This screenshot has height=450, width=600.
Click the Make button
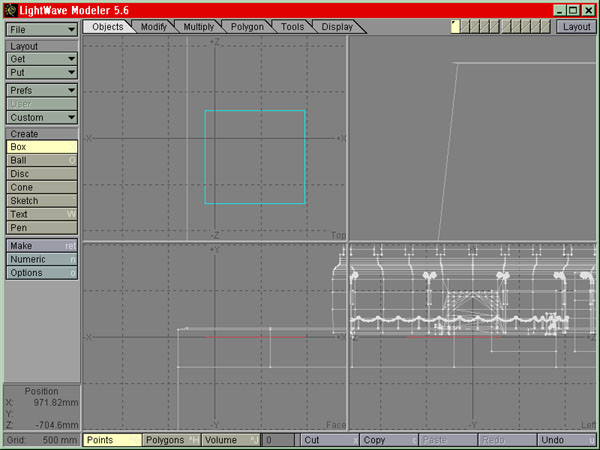pyautogui.click(x=41, y=245)
